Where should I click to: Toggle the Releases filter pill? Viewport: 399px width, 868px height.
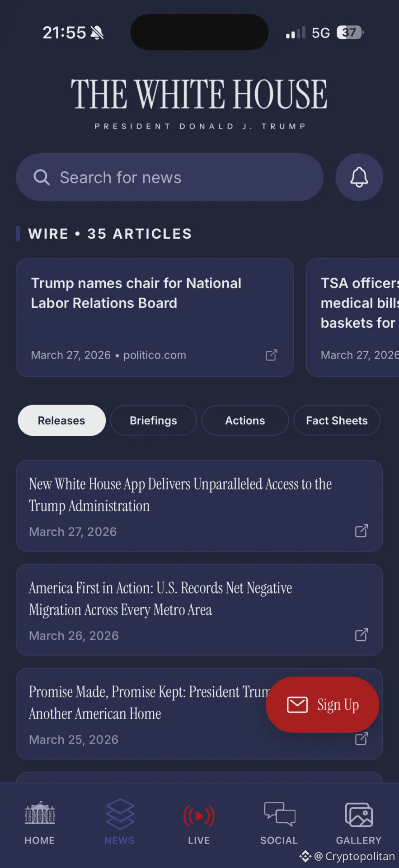coord(61,420)
